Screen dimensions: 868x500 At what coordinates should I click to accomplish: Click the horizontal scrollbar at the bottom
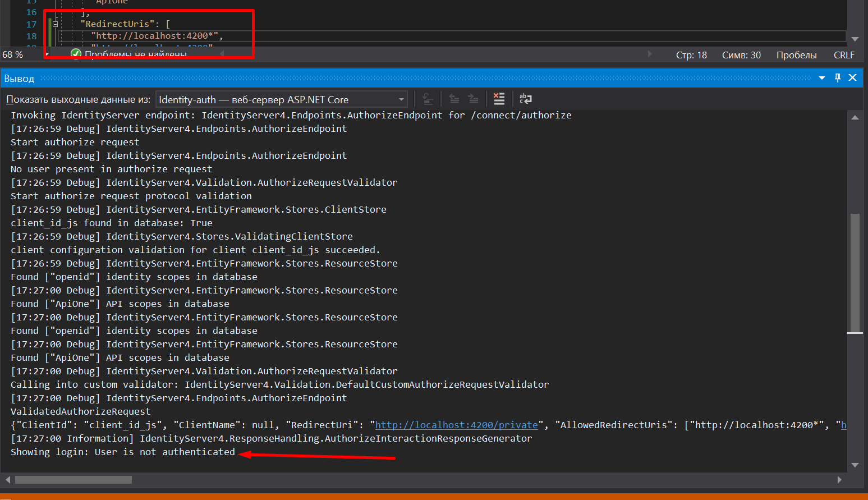pos(73,479)
